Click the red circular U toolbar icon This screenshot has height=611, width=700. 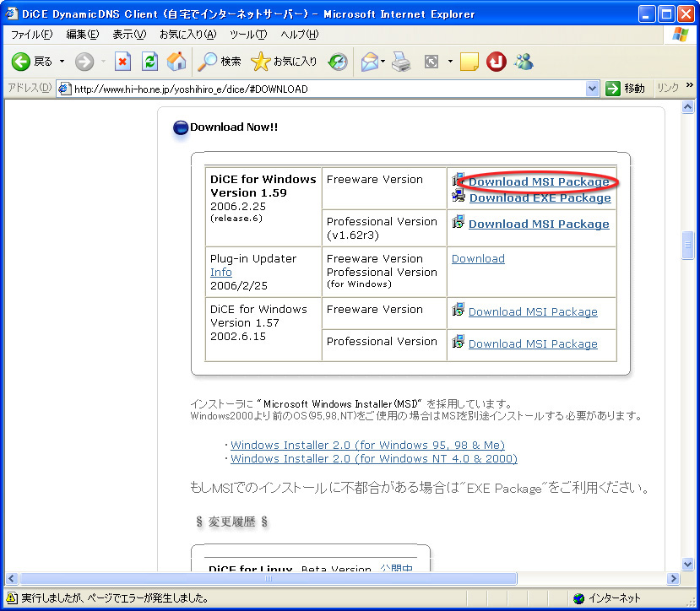click(x=496, y=62)
